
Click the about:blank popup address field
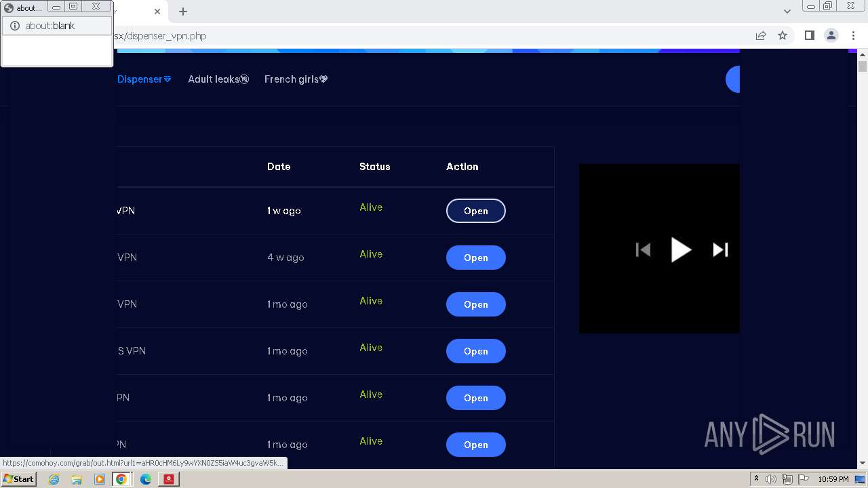(x=57, y=26)
